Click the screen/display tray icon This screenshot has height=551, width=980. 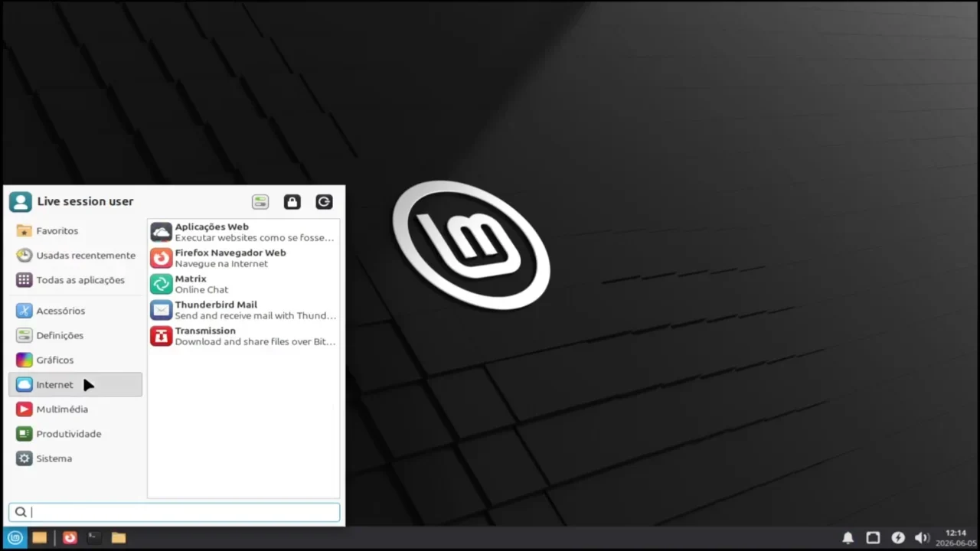coord(873,538)
